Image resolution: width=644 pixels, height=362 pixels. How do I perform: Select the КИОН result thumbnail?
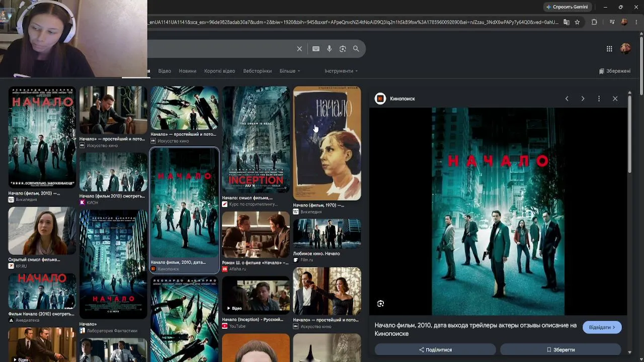pos(113,172)
